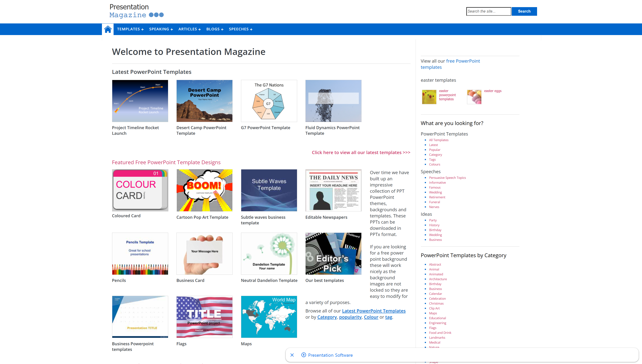Screen dimensions: 642x364
Task: Focus the Search the site field
Action: tap(488, 11)
